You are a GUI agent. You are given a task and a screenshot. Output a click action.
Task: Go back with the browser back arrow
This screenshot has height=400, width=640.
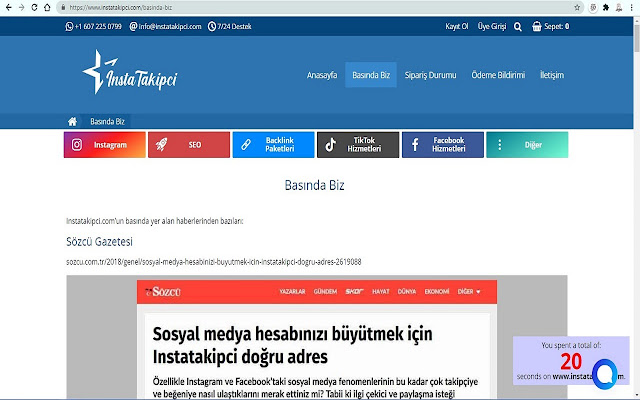(x=8, y=7)
